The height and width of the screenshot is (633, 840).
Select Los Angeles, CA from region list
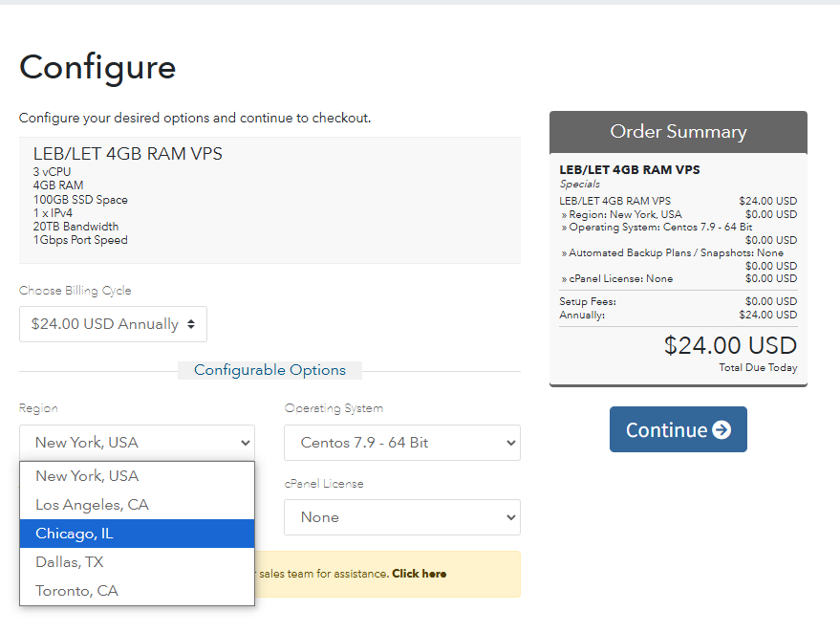pos(92,505)
